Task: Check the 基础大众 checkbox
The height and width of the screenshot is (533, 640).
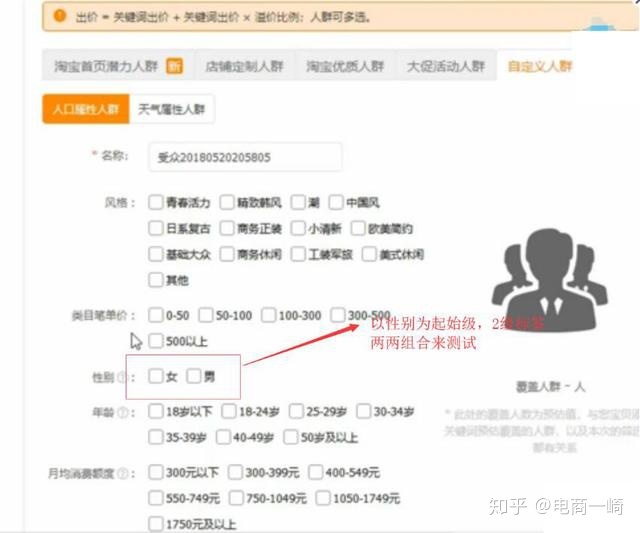Action: click(x=156, y=254)
